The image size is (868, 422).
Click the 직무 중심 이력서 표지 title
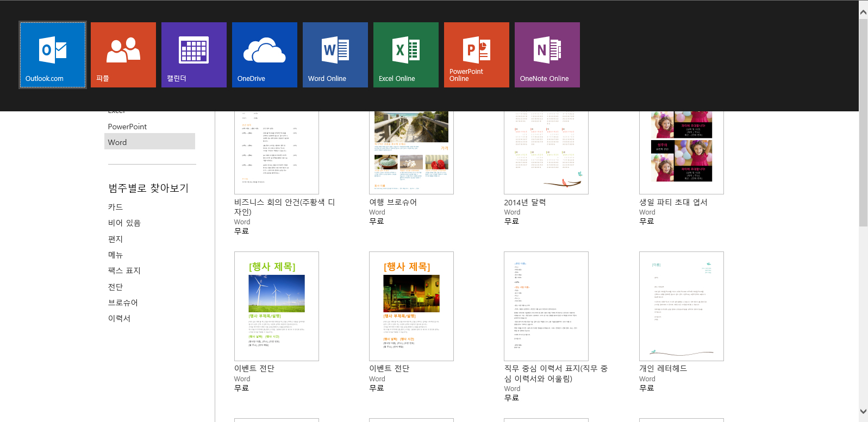click(555, 373)
